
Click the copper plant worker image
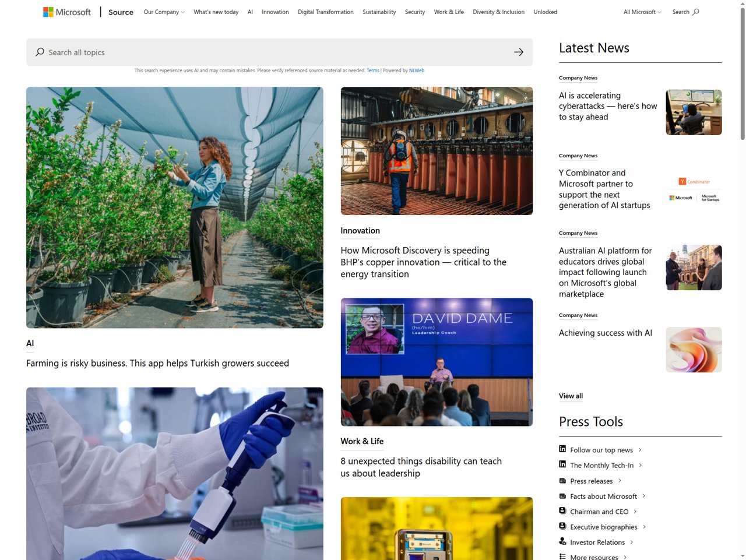[437, 151]
